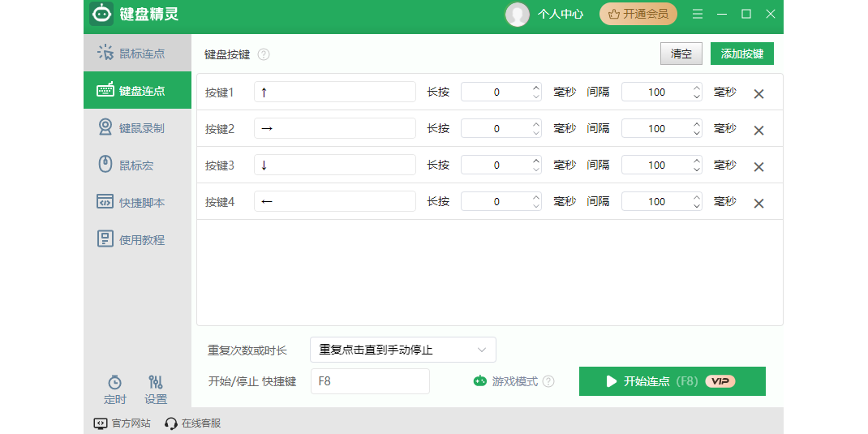Switch to 鼠标连点 tab
The height and width of the screenshot is (434, 868).
tap(137, 54)
